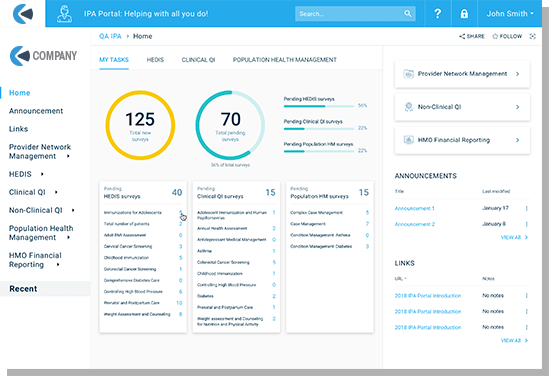Viewport: 549px width, 376px height.
Task: Expand Clinical QI sidebar submenu arrow
Action: click(x=56, y=192)
